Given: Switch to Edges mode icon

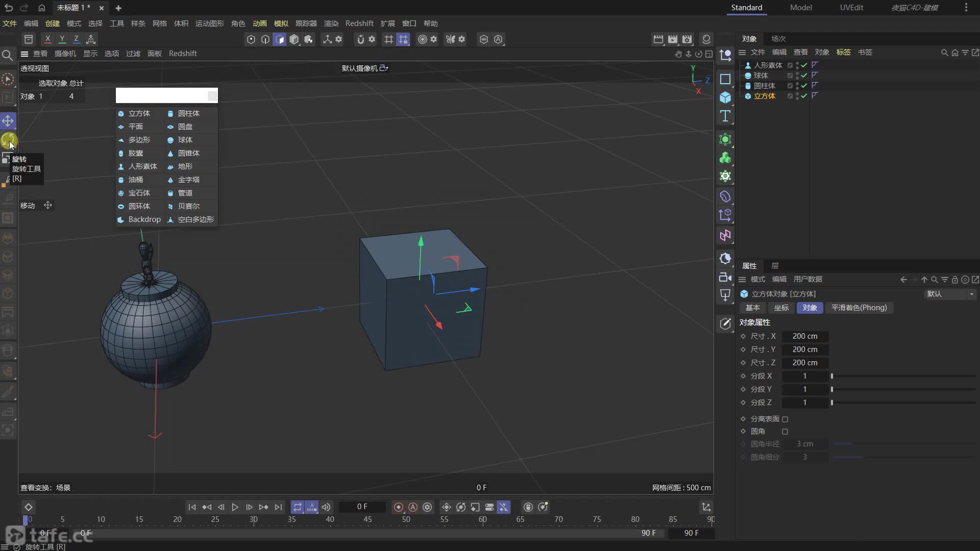Looking at the screenshot, I should pos(265,39).
